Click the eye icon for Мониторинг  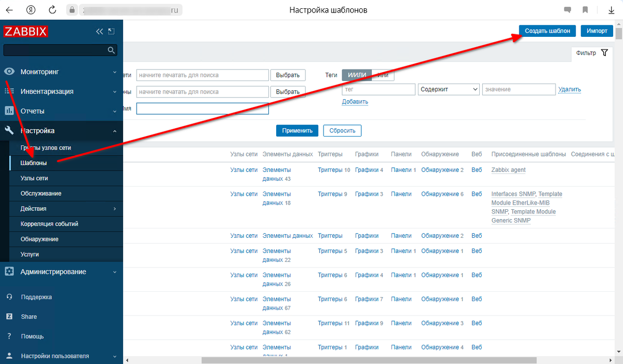click(9, 72)
